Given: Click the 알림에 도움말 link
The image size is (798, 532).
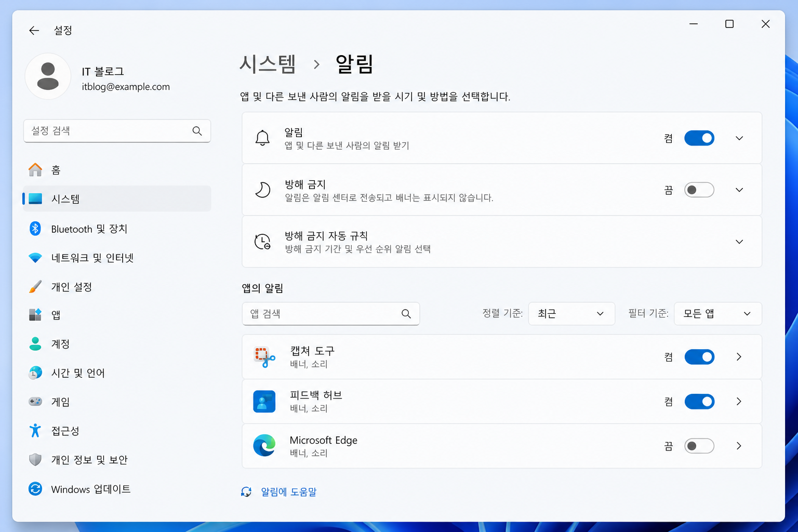Looking at the screenshot, I should pyautogui.click(x=288, y=492).
